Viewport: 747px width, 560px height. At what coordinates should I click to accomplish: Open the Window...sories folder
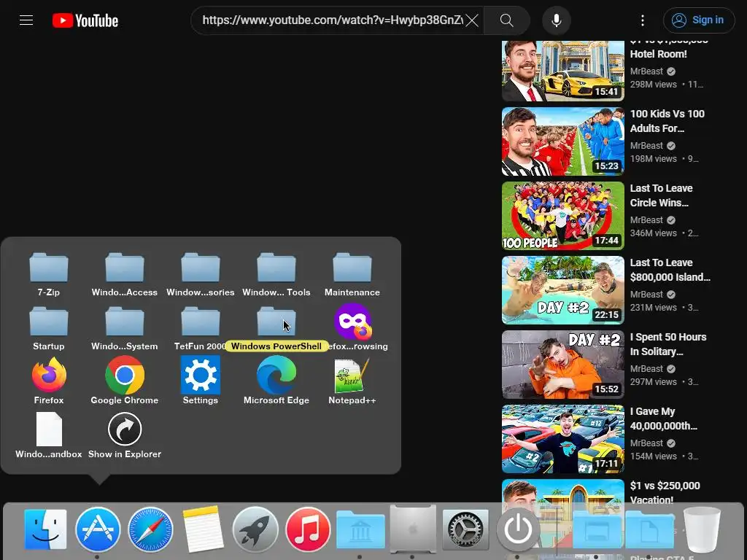pos(200,275)
